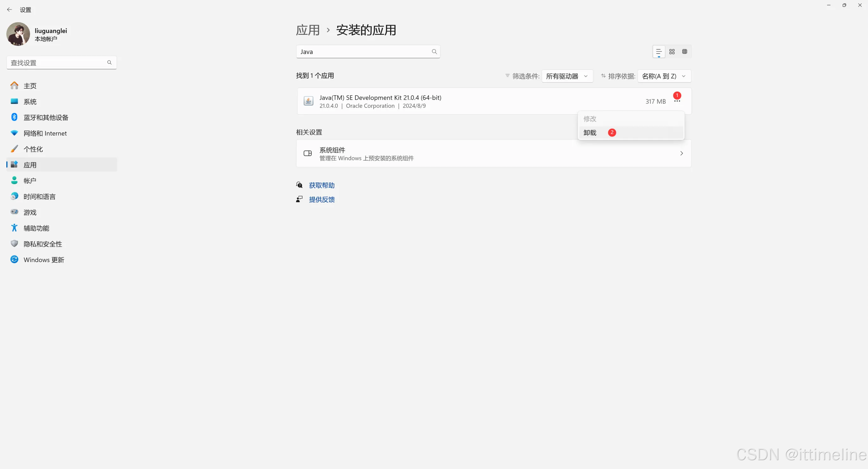Select 修改 from the context menu
This screenshot has width=868, height=469.
pyautogui.click(x=590, y=119)
